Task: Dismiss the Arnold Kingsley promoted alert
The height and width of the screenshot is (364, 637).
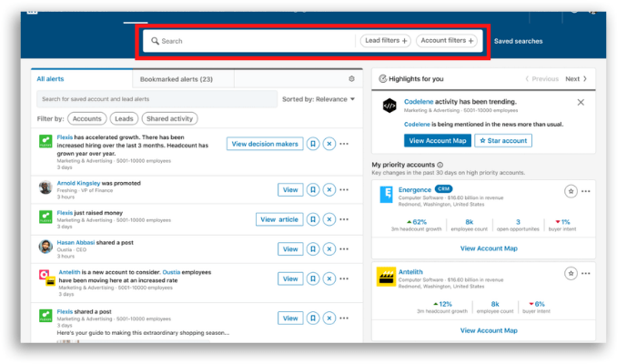Action: coord(329,189)
